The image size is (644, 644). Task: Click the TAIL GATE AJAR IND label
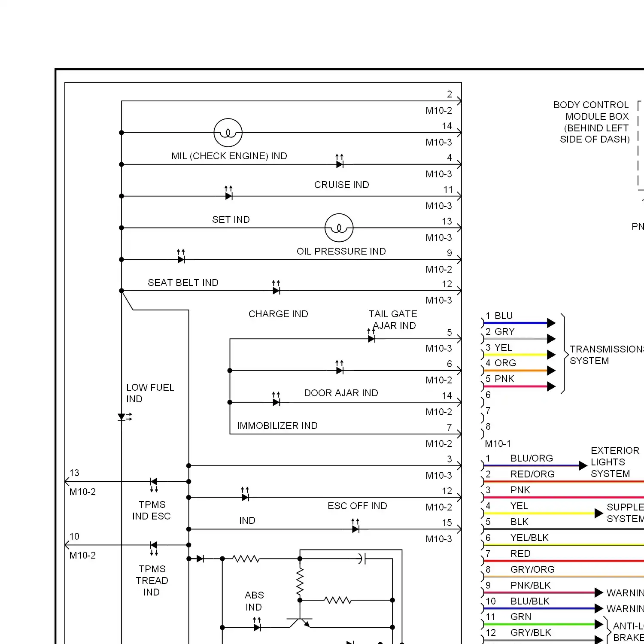(393, 320)
